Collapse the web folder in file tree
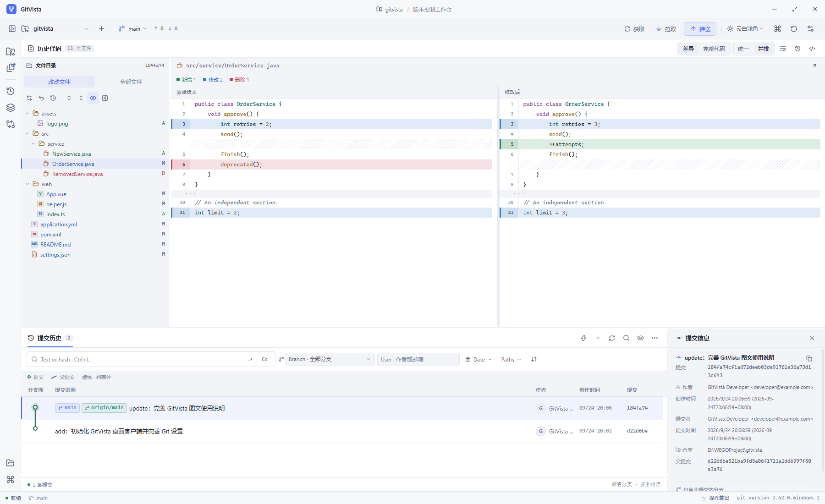 [x=27, y=184]
